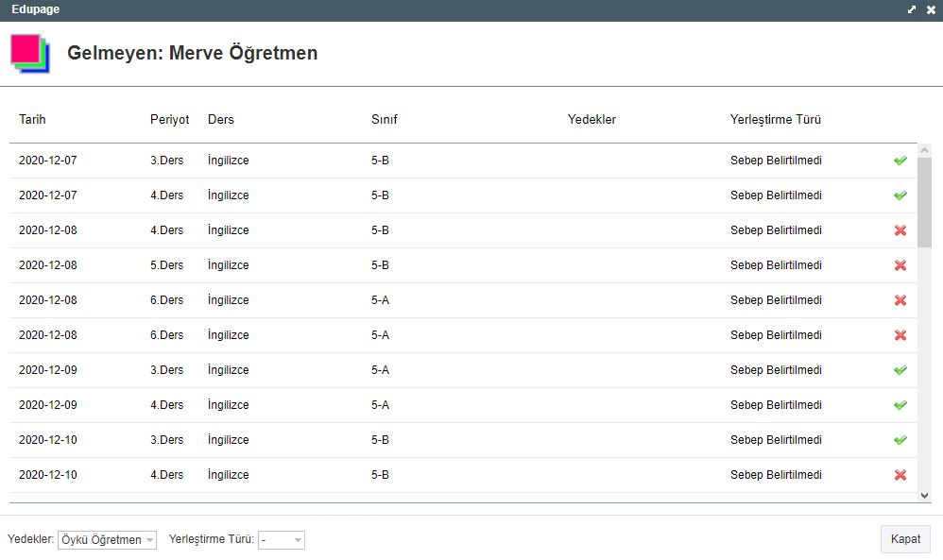Select the 2020-12-08 5.Ders İngilizce row
Image resolution: width=943 pixels, height=560 pixels.
pos(378,265)
